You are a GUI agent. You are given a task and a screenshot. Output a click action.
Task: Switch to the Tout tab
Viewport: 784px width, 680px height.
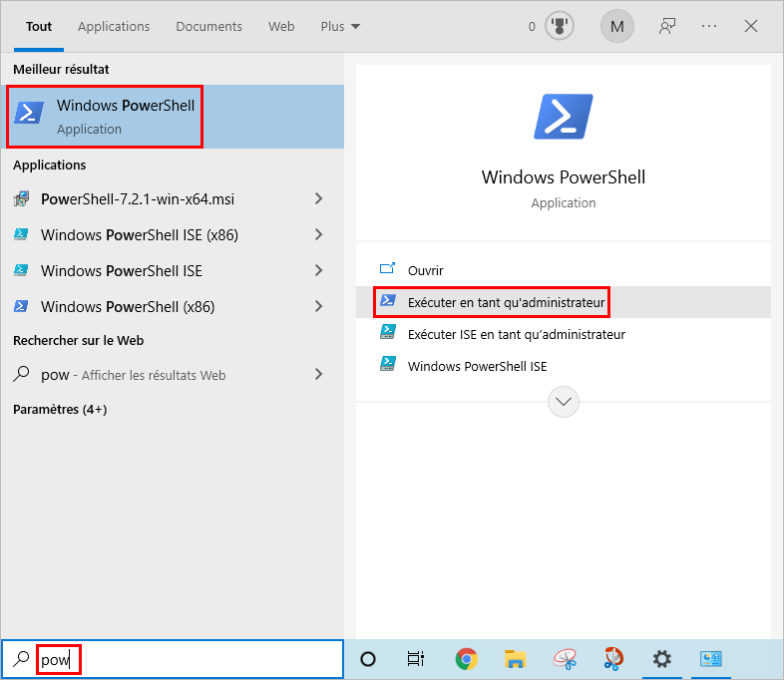click(x=39, y=26)
